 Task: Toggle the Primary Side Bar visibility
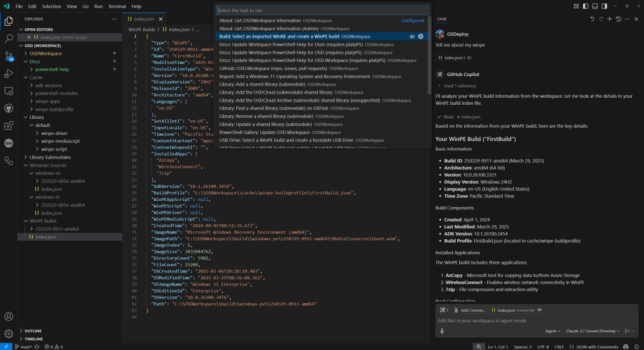[586, 6]
